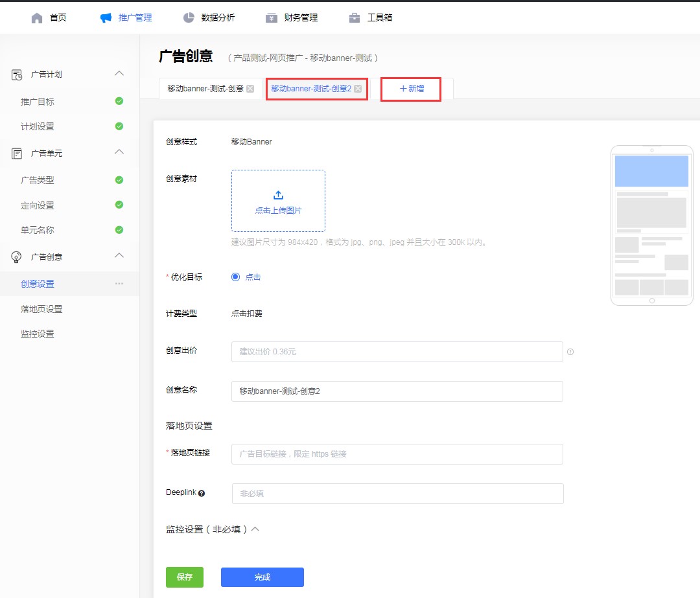The width and height of the screenshot is (700, 598).
Task: Collapse the 广告单元 sidebar section
Action: pos(119,153)
